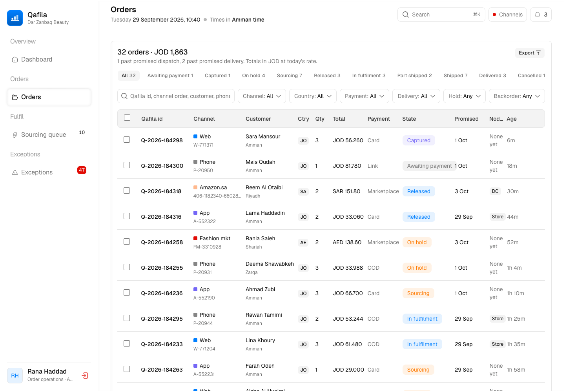The image size is (565, 392).
Task: Click the Dashboard home icon in sidebar
Action: coord(15,60)
